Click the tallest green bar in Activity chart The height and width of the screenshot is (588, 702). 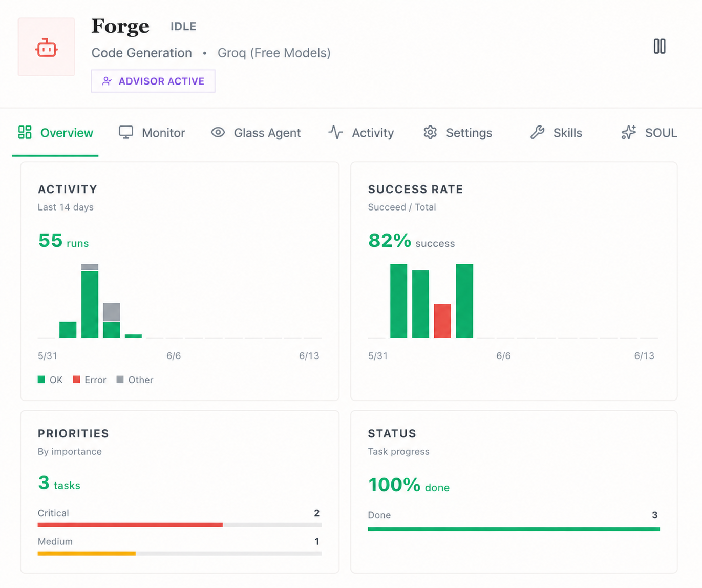90,304
